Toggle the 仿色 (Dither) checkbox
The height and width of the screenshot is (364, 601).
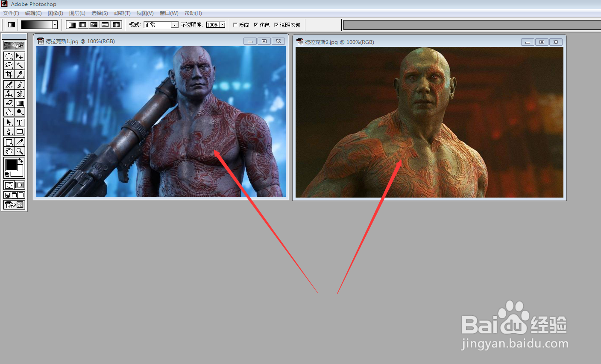256,25
